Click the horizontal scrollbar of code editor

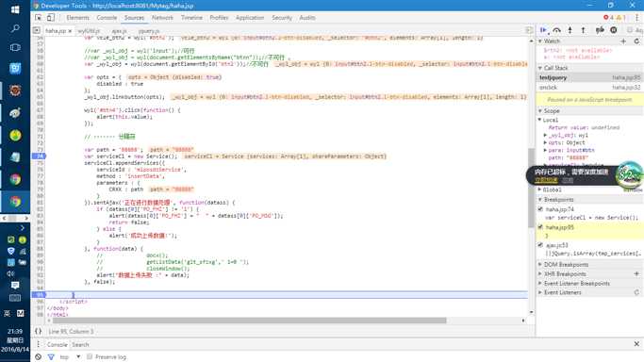249,321
